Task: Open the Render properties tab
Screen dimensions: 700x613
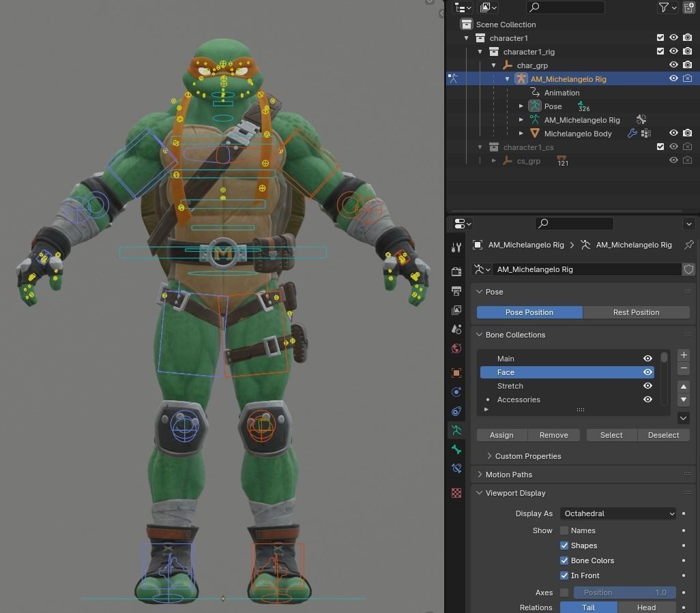Action: (456, 271)
